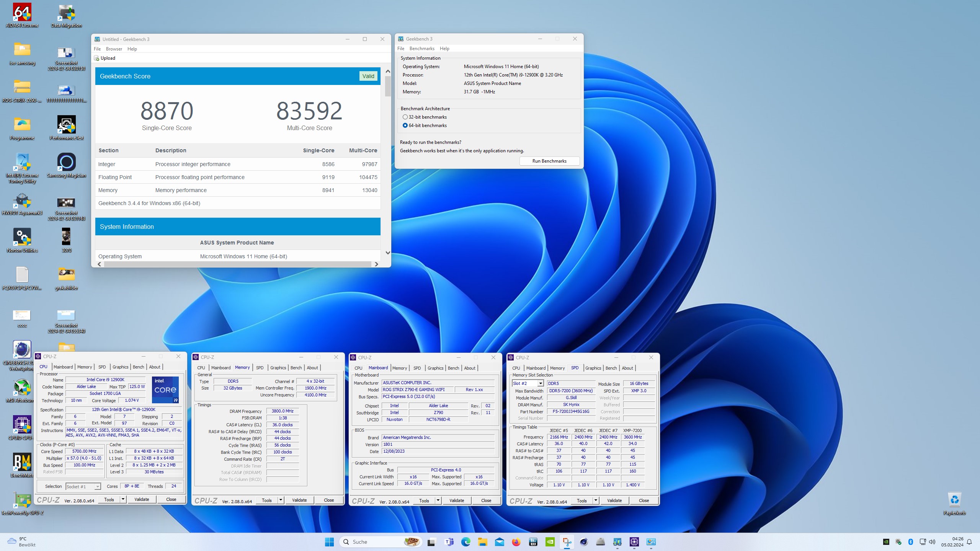Launch MSI Afterburner desktop icon

pyautogui.click(x=22, y=390)
